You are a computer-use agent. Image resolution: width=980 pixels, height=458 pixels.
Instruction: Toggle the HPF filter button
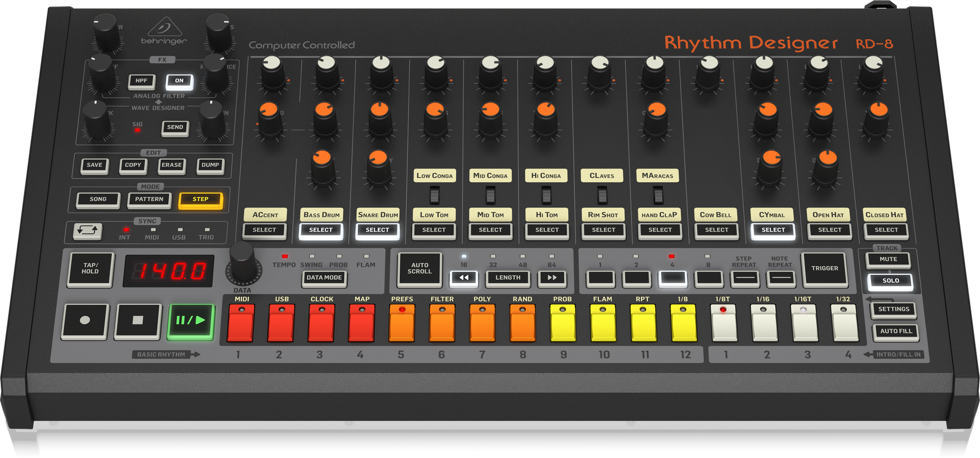point(142,81)
